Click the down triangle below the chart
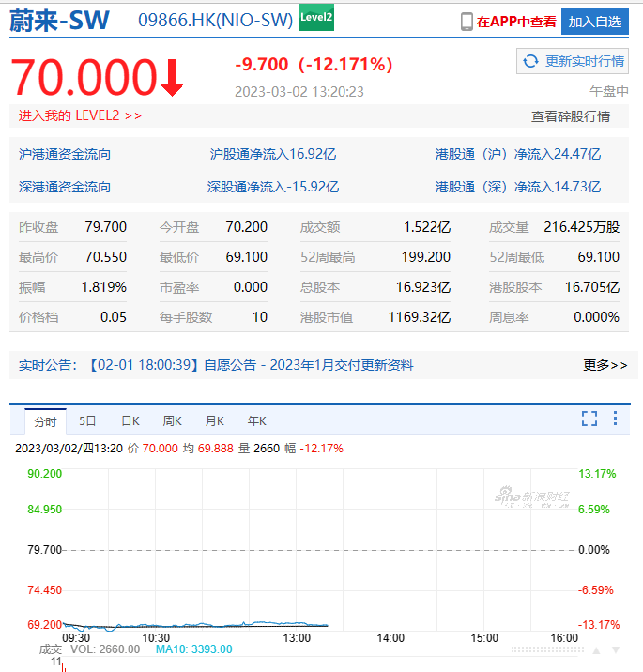Screen dimensions: 643x672 pos(616,650)
